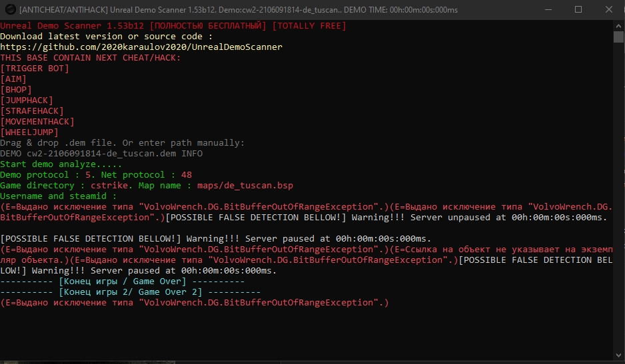Click the maps/de_tuscan.bsp map name text

(x=245, y=186)
